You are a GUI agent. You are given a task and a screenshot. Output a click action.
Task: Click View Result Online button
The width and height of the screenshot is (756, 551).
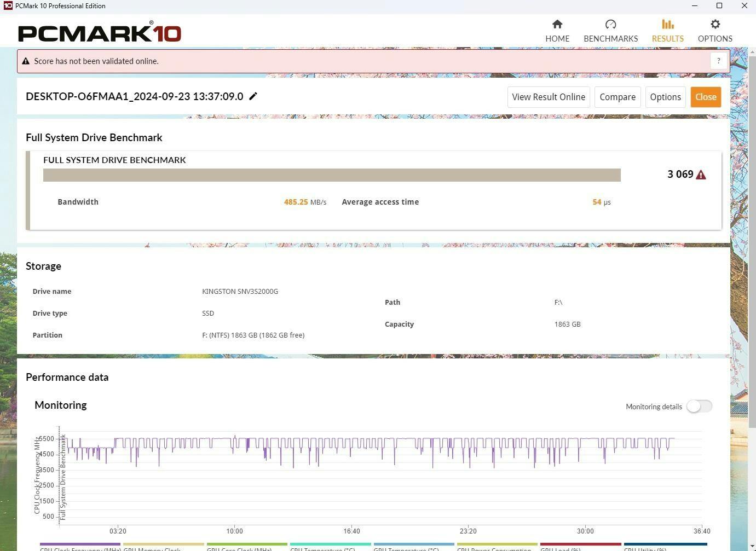(x=549, y=97)
